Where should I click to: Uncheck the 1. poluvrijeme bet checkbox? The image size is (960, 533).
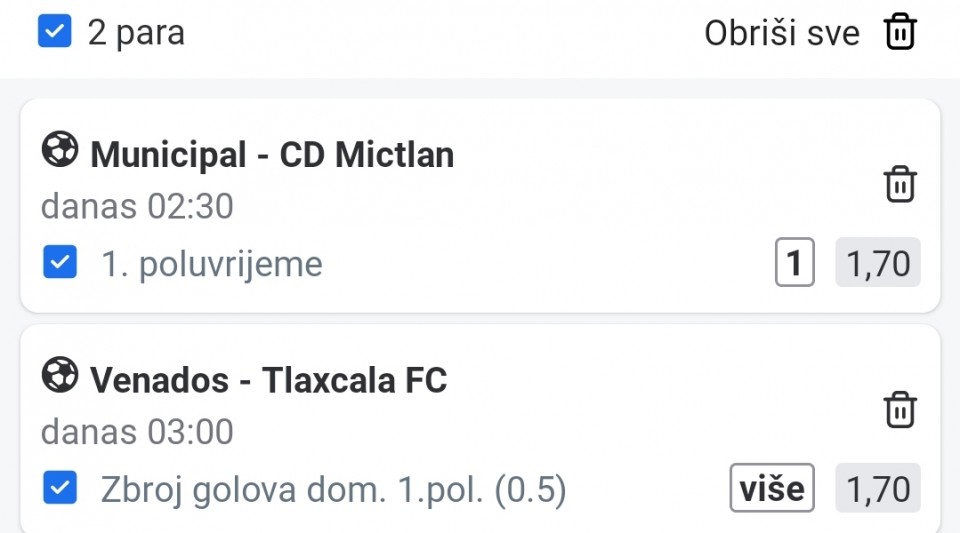[x=60, y=264]
